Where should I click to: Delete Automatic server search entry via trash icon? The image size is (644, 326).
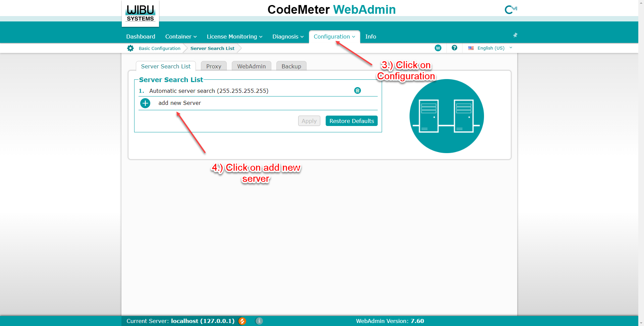358,90
